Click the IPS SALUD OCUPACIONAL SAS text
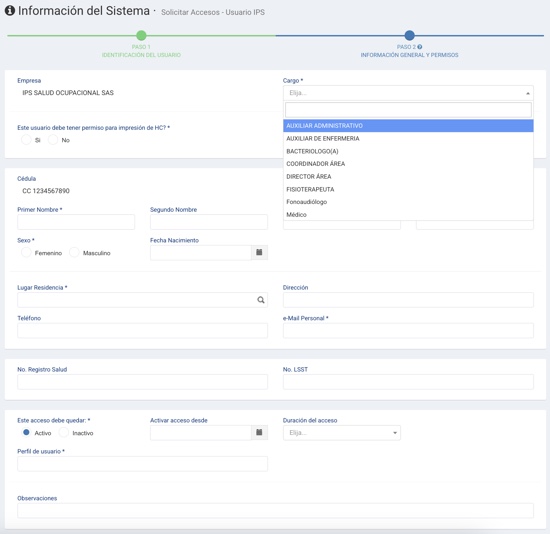This screenshot has width=550, height=534. tap(68, 93)
